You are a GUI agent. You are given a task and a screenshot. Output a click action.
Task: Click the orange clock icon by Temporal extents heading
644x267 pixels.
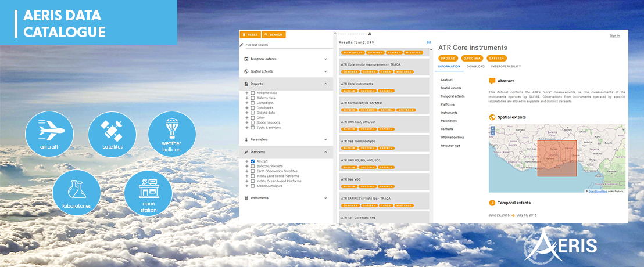pos(492,203)
